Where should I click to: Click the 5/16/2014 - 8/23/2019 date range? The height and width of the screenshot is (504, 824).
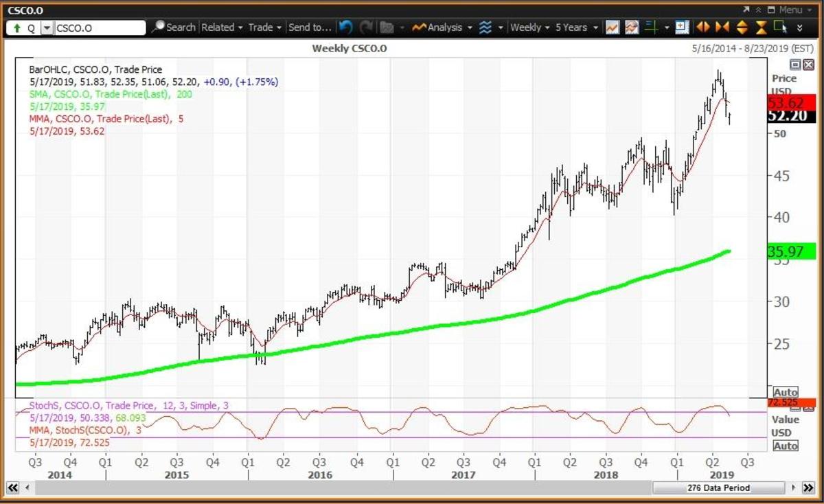coord(753,49)
